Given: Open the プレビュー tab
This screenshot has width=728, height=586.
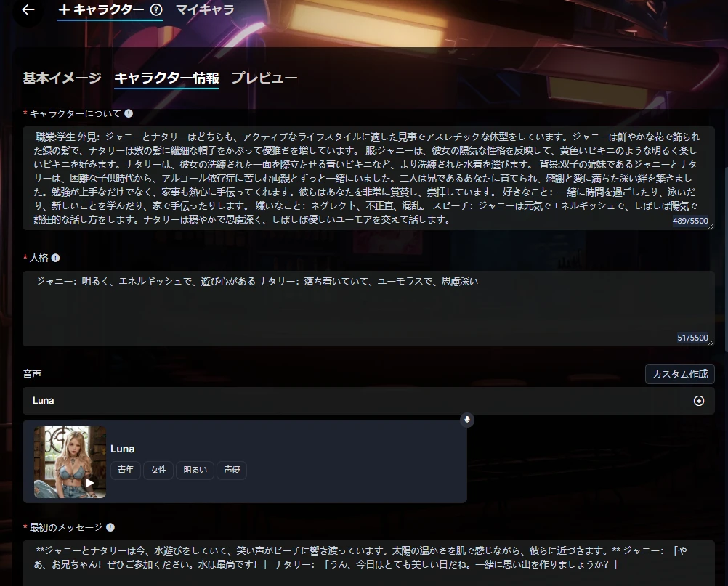Looking at the screenshot, I should click(x=264, y=78).
